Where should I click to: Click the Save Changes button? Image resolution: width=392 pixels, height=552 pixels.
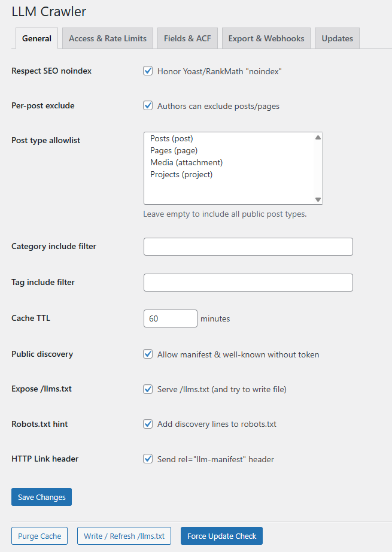pyautogui.click(x=41, y=496)
